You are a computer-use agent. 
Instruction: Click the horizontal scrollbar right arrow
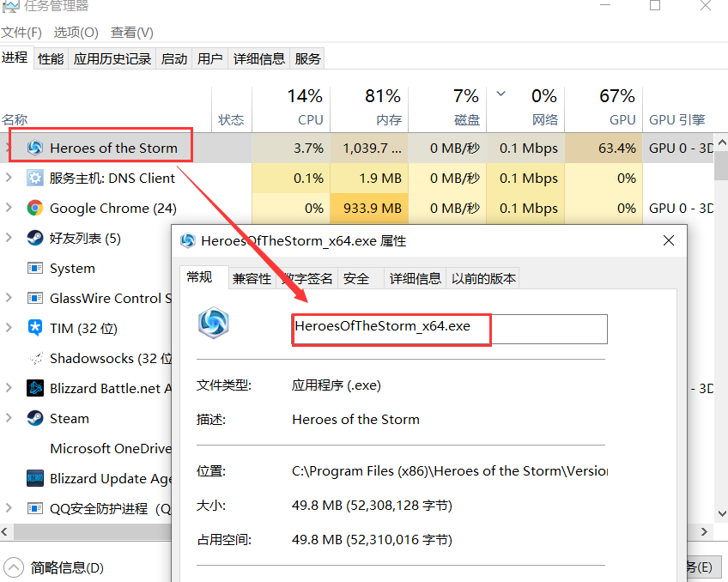pos(704,531)
